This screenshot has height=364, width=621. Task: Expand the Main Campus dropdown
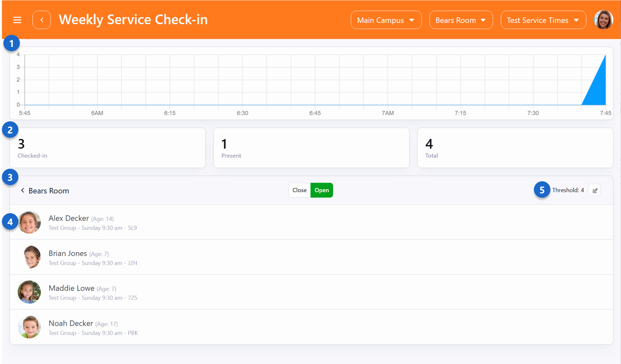click(x=386, y=20)
